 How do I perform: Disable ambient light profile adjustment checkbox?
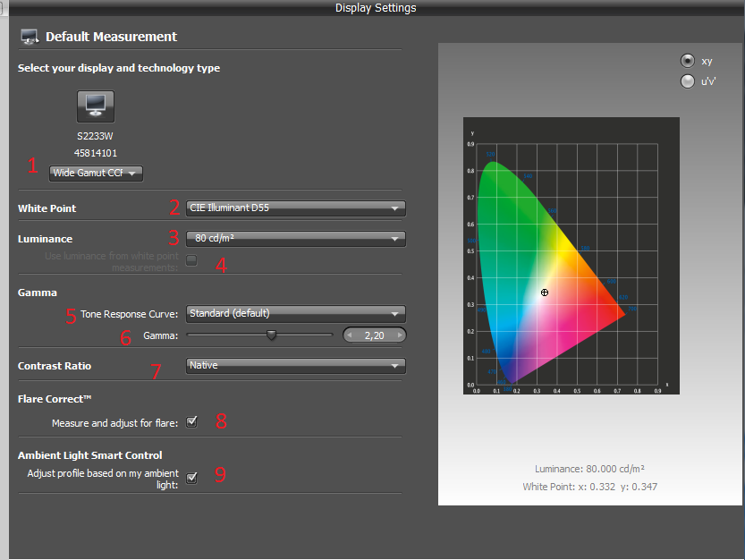[191, 478]
